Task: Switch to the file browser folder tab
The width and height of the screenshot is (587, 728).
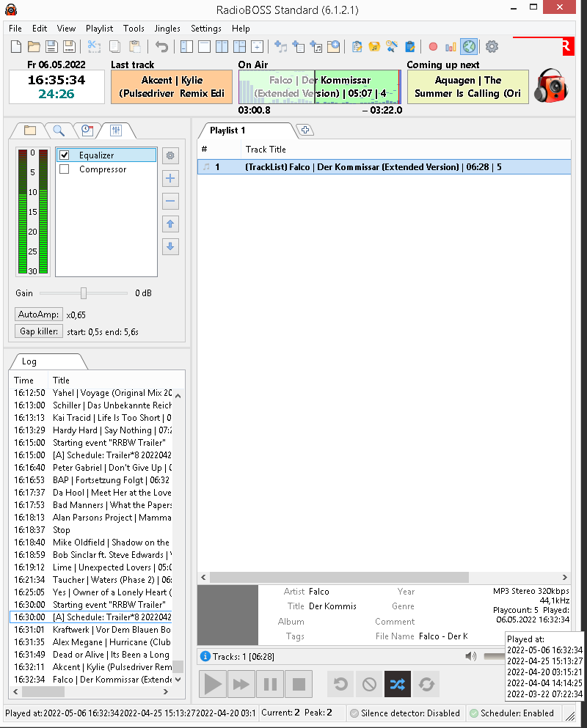Action: coord(30,130)
